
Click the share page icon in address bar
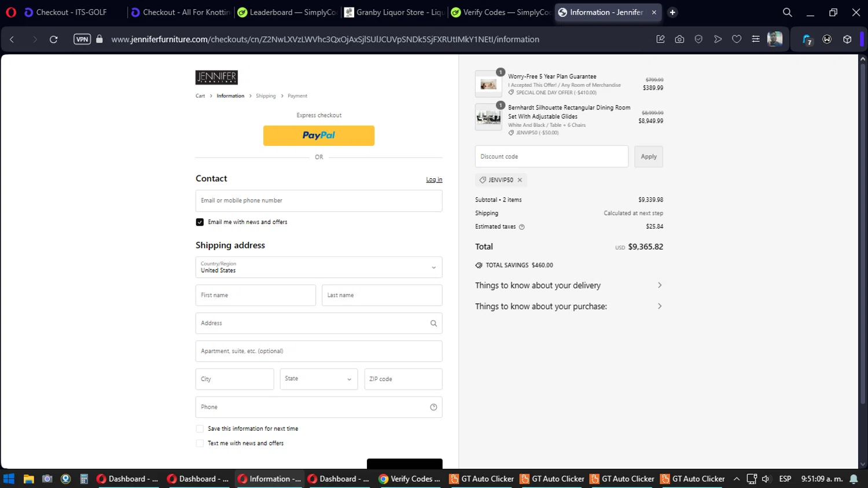(660, 39)
